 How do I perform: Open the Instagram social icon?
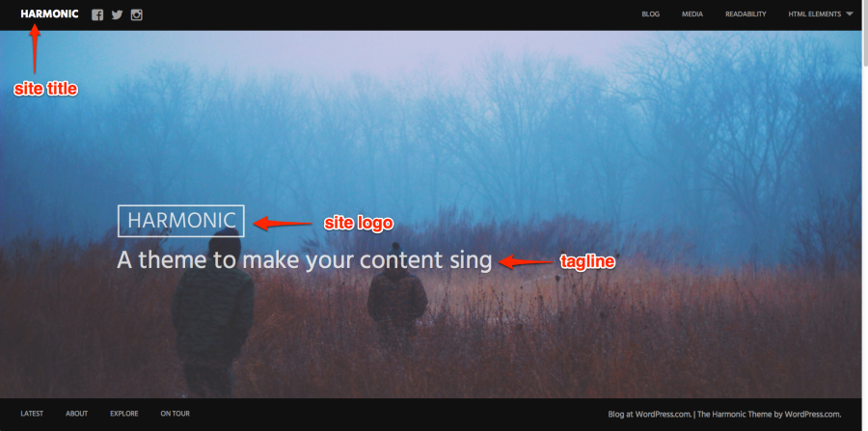137,14
